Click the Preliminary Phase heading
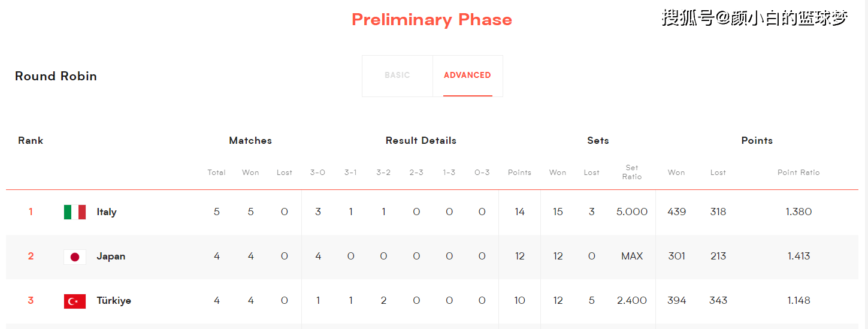 coord(431,20)
